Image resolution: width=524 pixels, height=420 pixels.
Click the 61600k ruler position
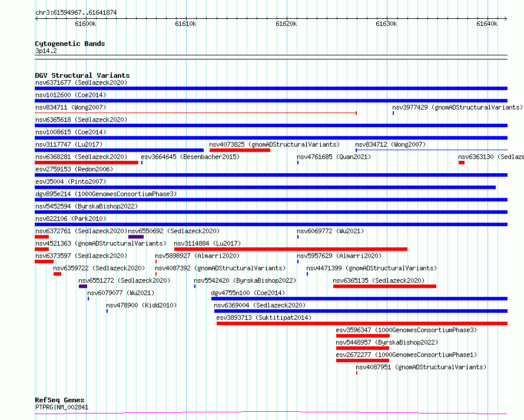(x=85, y=24)
